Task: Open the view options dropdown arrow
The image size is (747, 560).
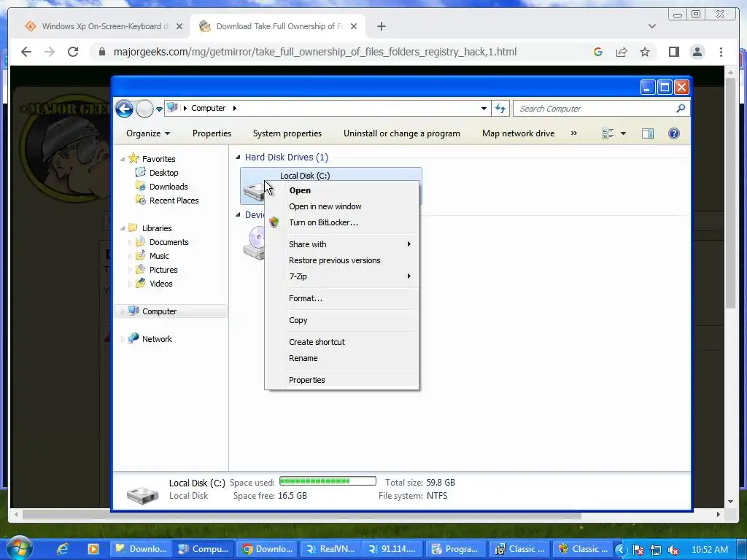Action: (623, 133)
